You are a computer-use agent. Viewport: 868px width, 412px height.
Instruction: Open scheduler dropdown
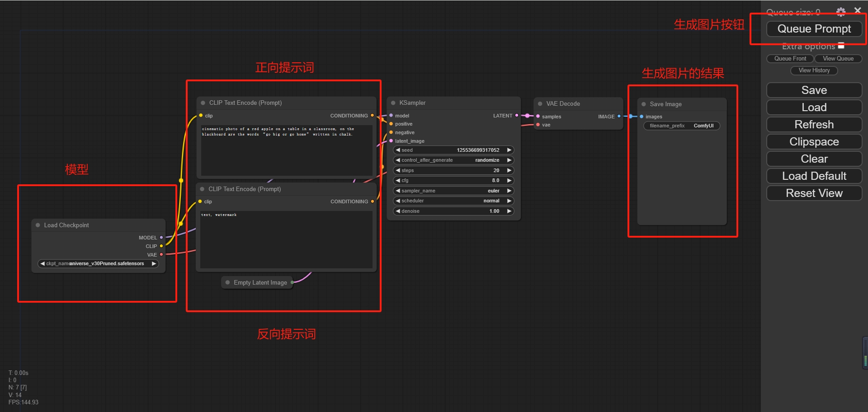[x=454, y=201]
